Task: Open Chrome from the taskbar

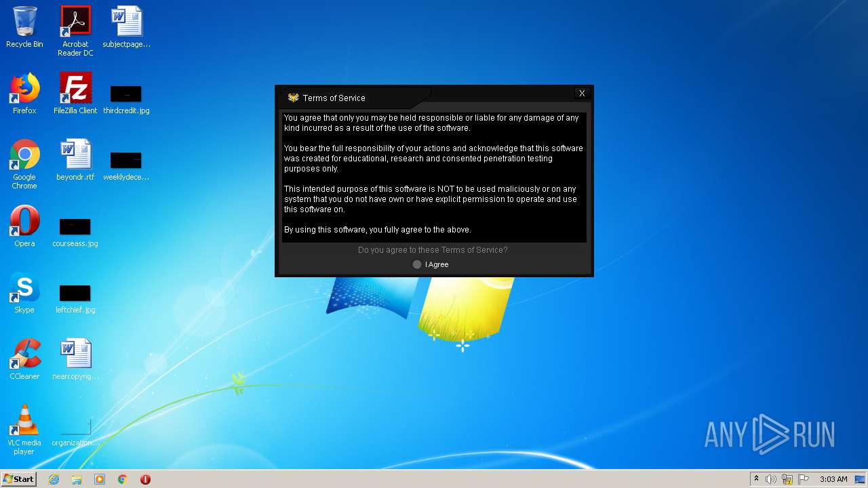Action: [x=123, y=479]
